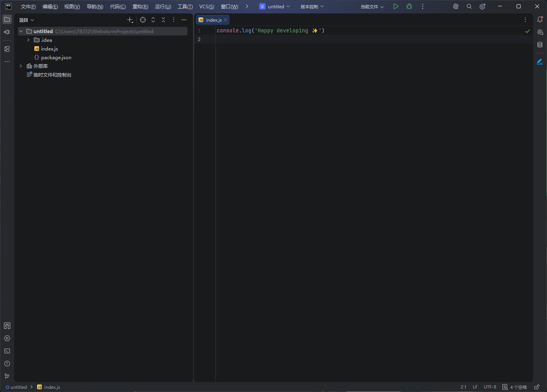
Task: Open the Services tool window
Action: point(7,338)
